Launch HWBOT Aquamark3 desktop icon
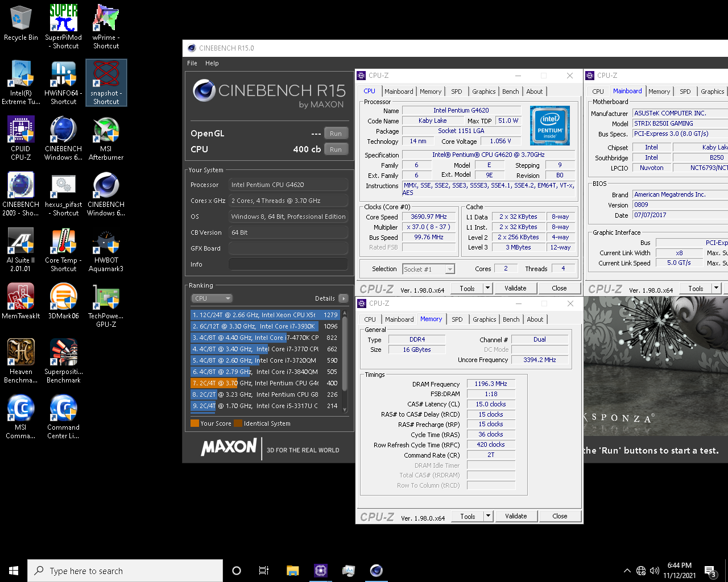 tap(106, 250)
